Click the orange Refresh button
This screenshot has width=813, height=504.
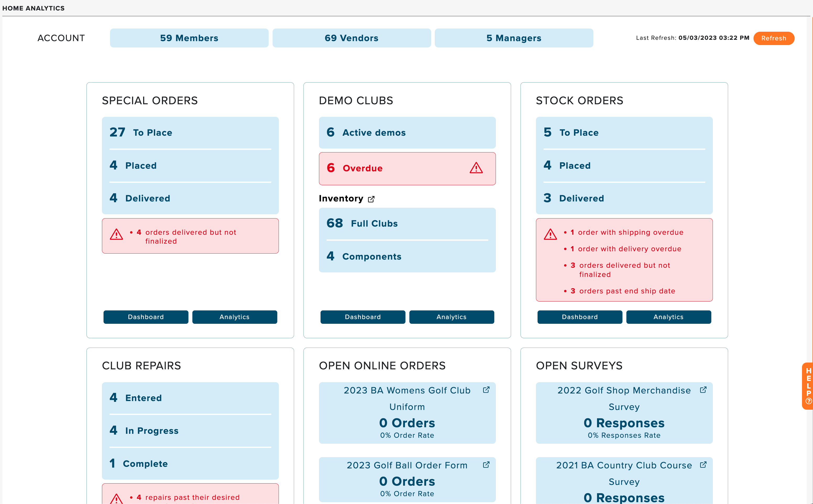[x=774, y=38]
